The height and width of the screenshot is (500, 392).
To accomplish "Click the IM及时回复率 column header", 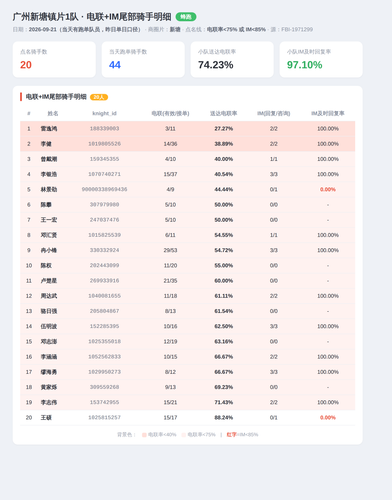I will click(x=328, y=113).
